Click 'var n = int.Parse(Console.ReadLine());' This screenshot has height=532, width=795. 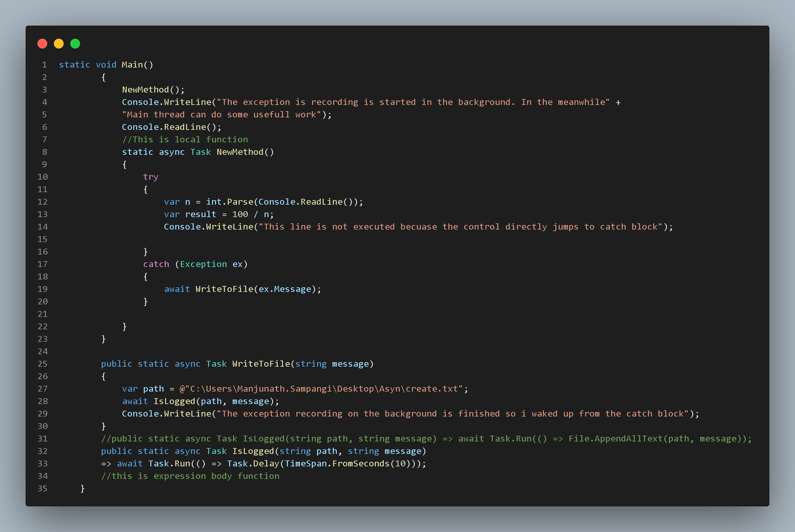264,202
